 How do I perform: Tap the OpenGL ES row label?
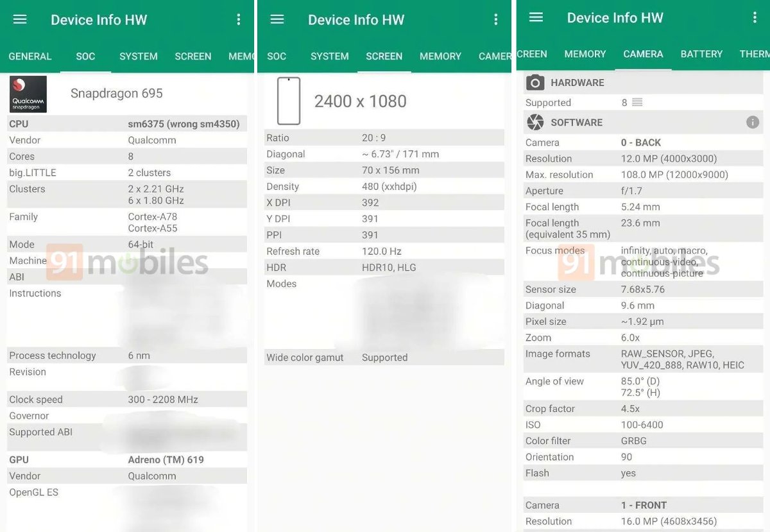34,492
